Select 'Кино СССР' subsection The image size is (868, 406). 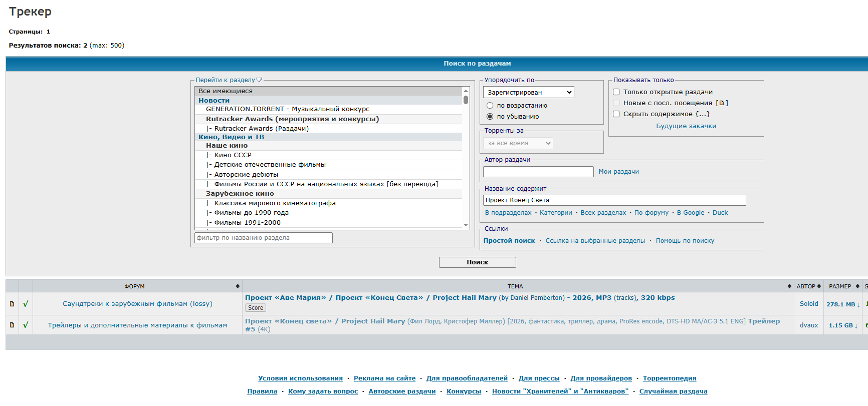(328, 155)
